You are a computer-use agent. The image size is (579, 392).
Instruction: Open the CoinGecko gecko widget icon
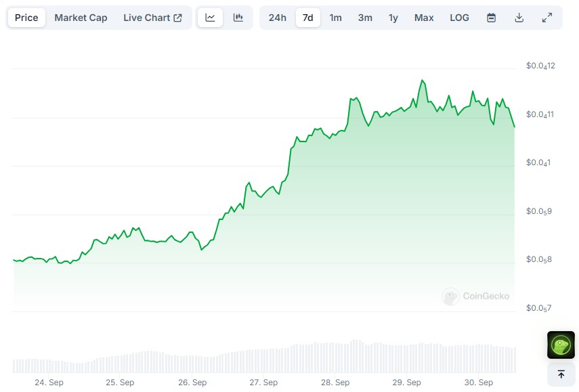click(x=561, y=345)
